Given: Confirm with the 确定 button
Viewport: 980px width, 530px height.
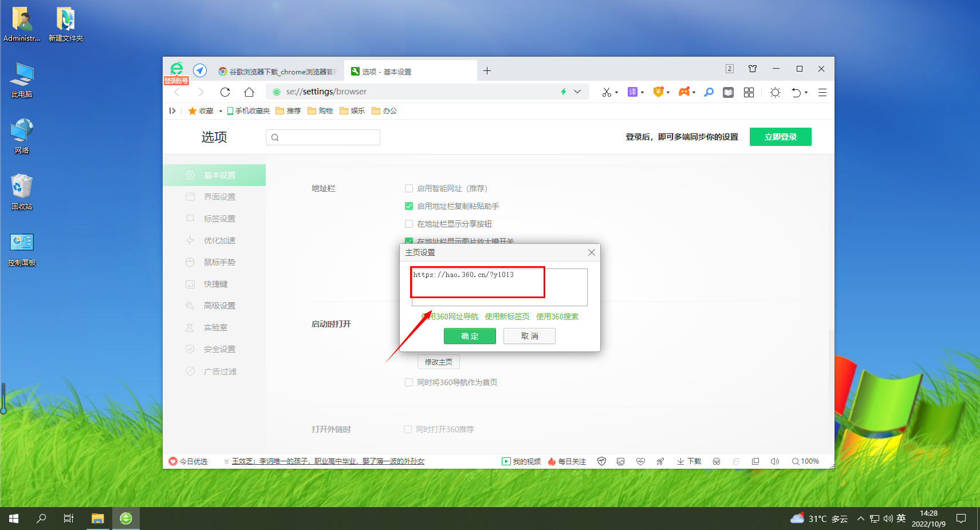Looking at the screenshot, I should point(470,336).
